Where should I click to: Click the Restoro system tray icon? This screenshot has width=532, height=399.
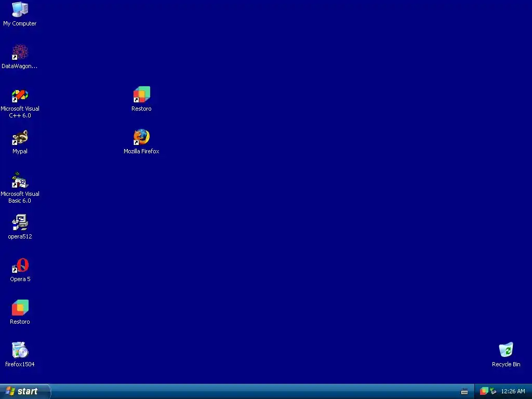(484, 391)
